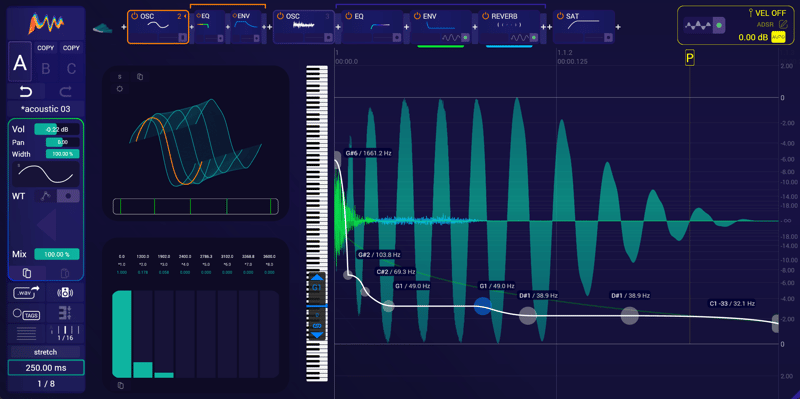The width and height of the screenshot is (800, 399).
Task: Adjust the Pan slider
Action: [x=62, y=142]
